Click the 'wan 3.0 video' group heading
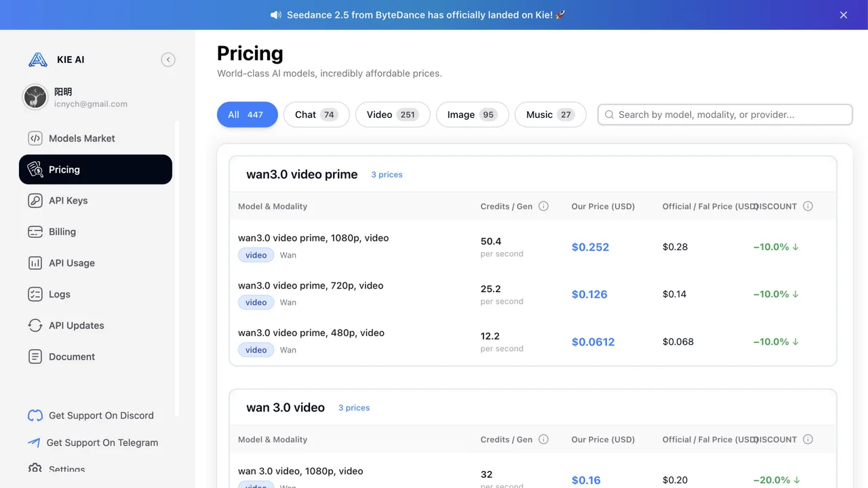 coord(285,407)
